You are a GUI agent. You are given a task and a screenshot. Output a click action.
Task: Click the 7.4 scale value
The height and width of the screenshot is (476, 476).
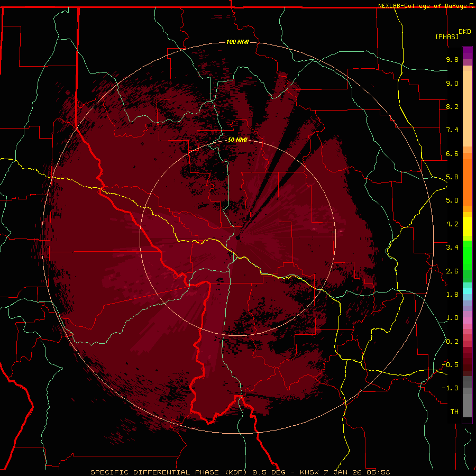coord(452,130)
